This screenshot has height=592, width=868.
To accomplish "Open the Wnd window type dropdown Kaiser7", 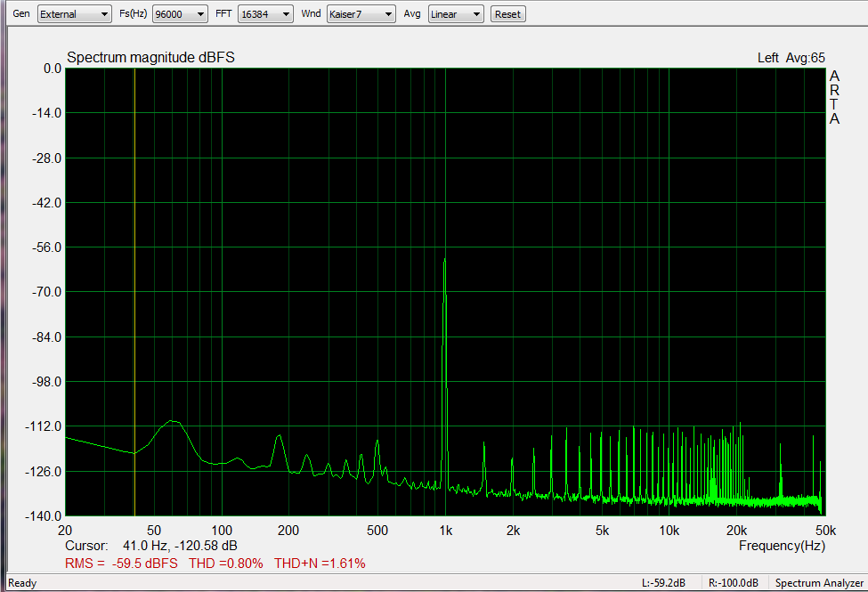I will [361, 14].
